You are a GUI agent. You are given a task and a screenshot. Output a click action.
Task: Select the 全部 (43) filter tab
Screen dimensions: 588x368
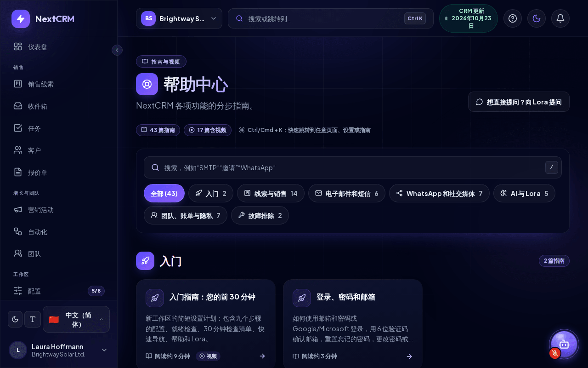pyautogui.click(x=164, y=193)
